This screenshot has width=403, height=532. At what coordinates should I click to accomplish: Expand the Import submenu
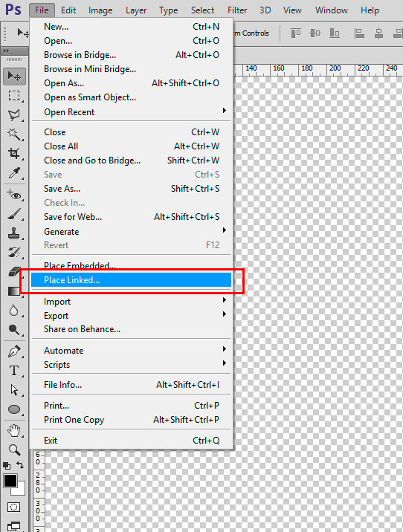(131, 301)
